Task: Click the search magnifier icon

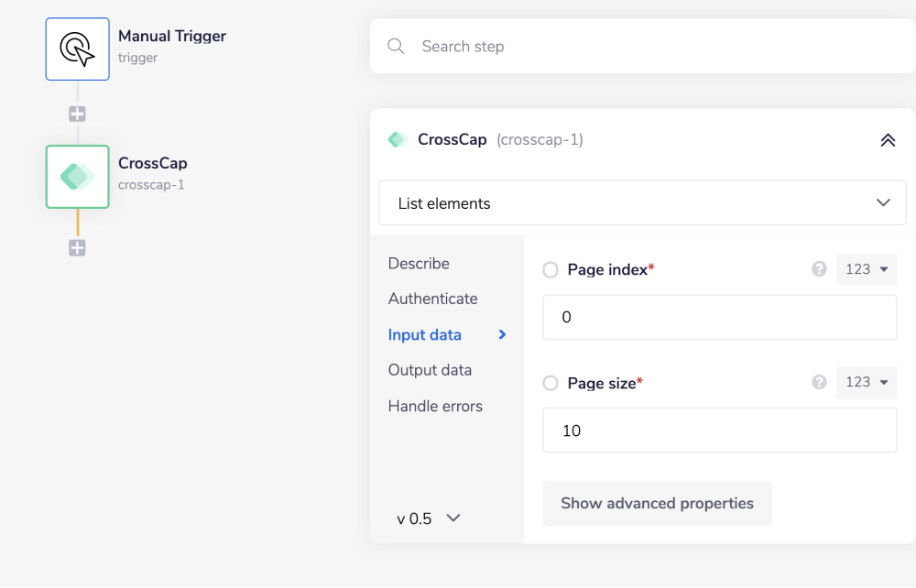Action: (396, 46)
